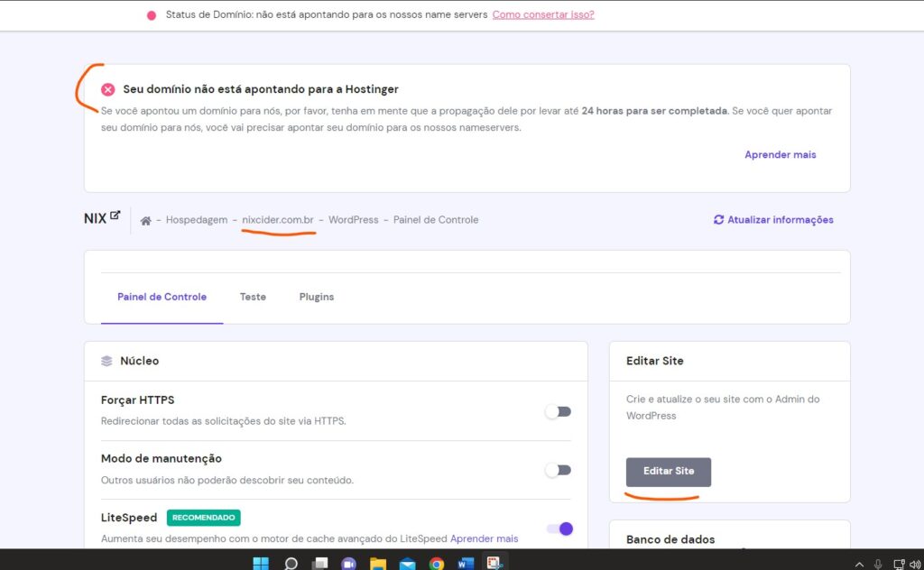Open the Plugins tab
The height and width of the screenshot is (570, 924).
[x=317, y=297]
